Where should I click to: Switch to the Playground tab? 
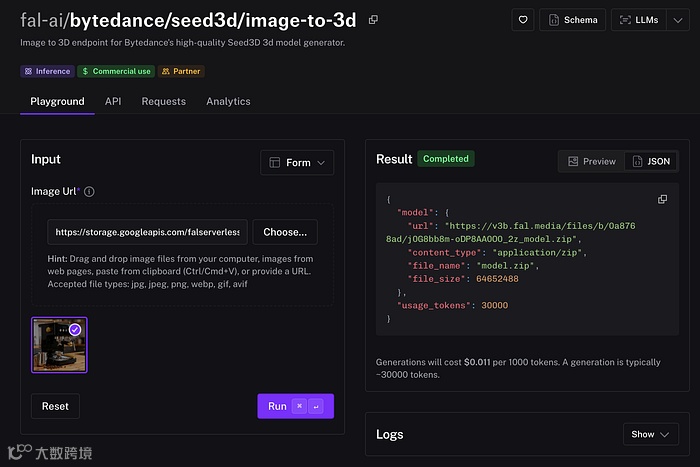57,101
